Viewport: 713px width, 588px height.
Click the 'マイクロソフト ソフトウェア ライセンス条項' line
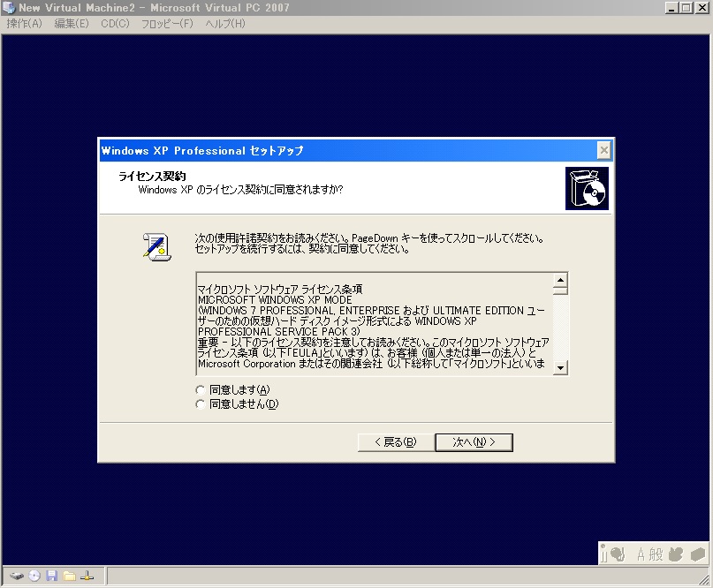point(280,289)
